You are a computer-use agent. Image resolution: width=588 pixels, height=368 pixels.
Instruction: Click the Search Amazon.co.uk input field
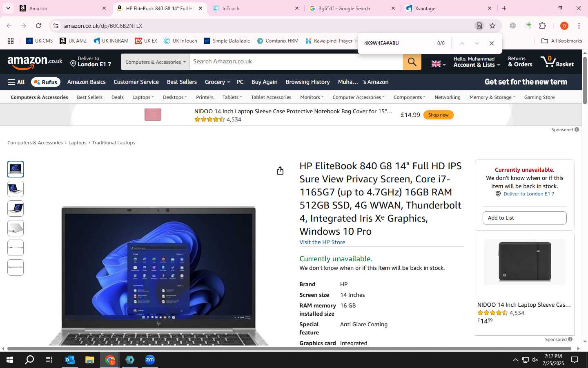coord(296,62)
